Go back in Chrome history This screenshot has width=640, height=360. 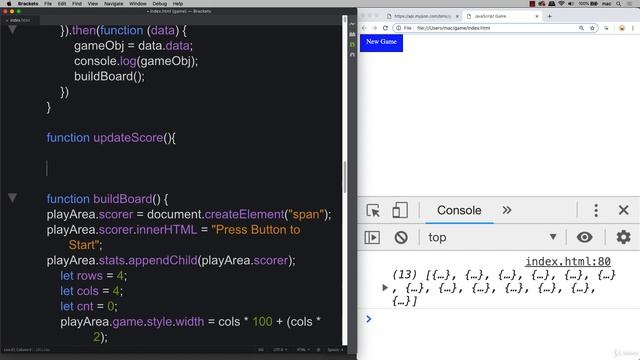click(x=364, y=28)
